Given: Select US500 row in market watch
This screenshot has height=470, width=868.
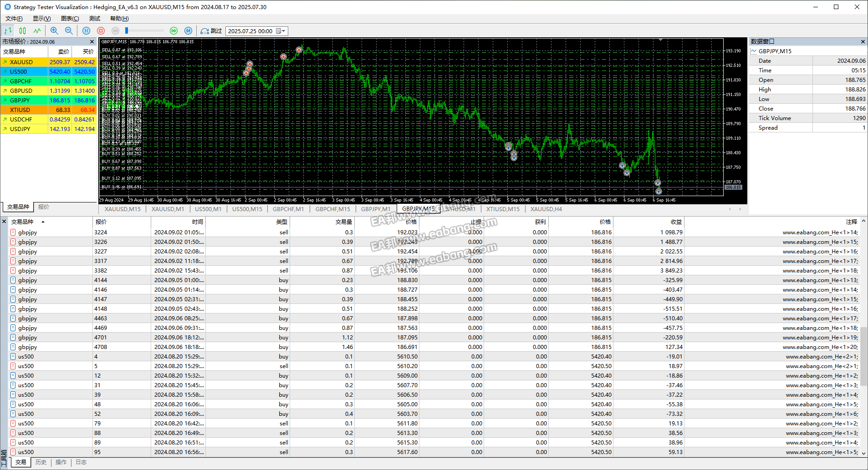Looking at the screenshot, I should pyautogui.click(x=49, y=71).
